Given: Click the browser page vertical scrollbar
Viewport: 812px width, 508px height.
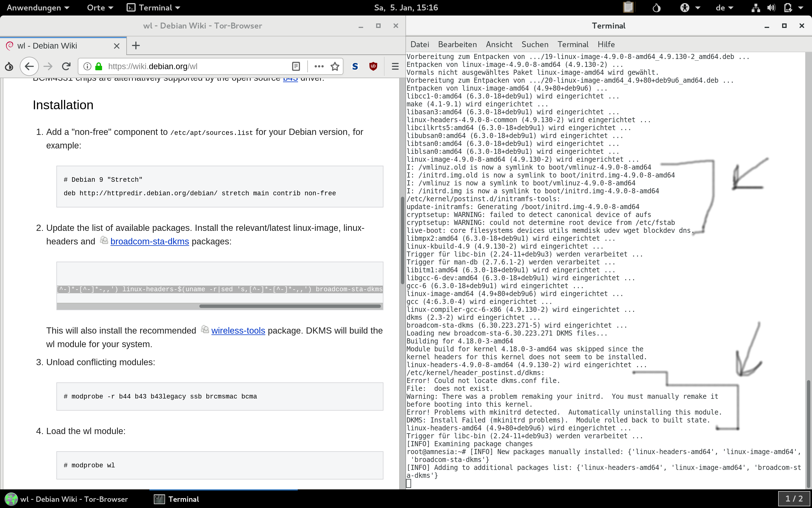Looking at the screenshot, I should [x=402, y=240].
